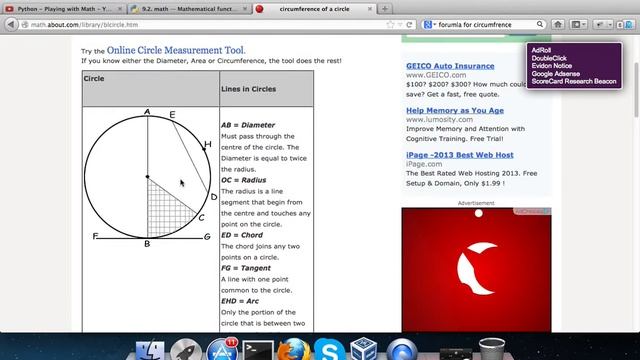Click the Home toolbar button
The width and height of the screenshot is (640, 360).
[x=558, y=24]
